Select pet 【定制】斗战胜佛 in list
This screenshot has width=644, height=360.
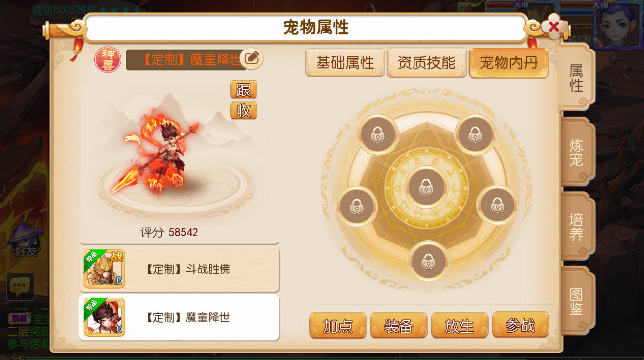(x=180, y=269)
